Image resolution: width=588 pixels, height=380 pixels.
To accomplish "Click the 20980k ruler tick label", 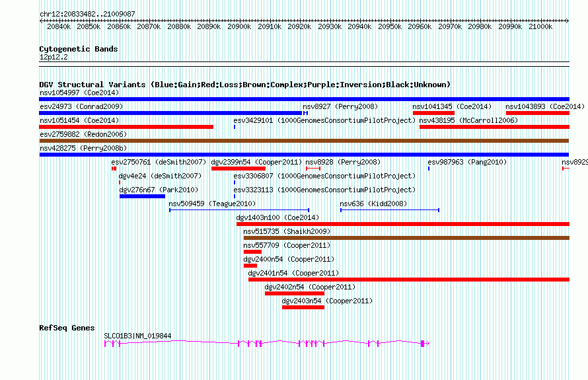I will tap(480, 27).
